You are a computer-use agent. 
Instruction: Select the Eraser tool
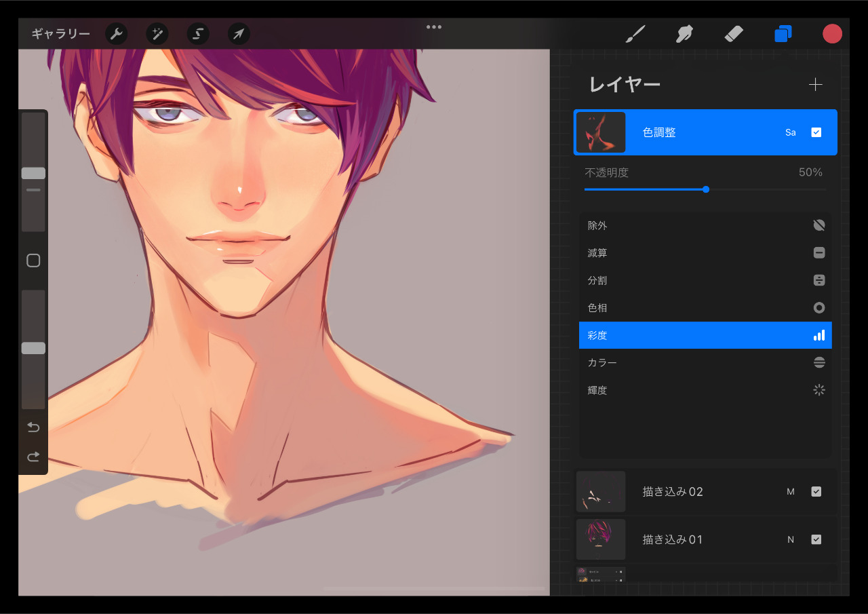(734, 34)
